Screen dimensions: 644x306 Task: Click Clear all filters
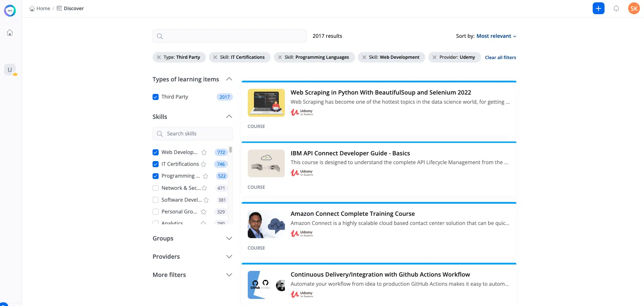[x=501, y=57]
